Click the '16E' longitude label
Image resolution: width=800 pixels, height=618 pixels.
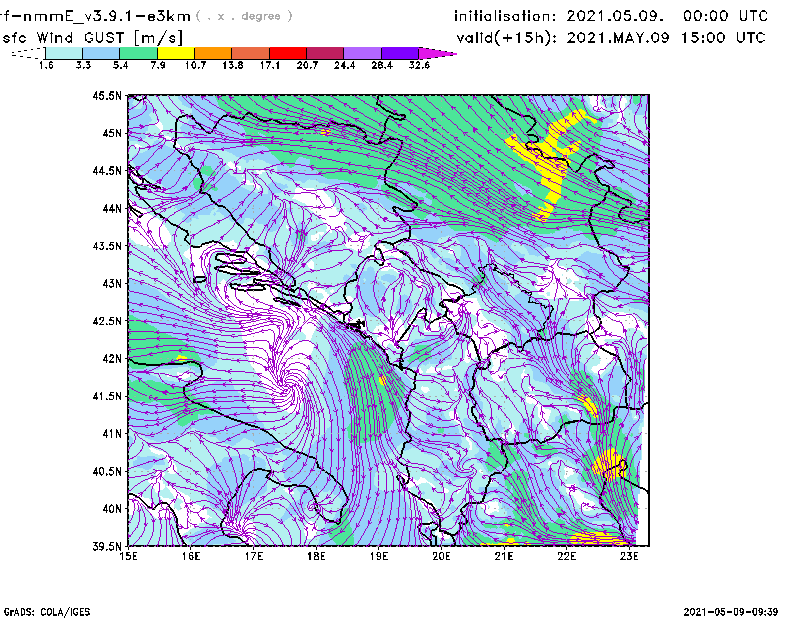(x=191, y=556)
